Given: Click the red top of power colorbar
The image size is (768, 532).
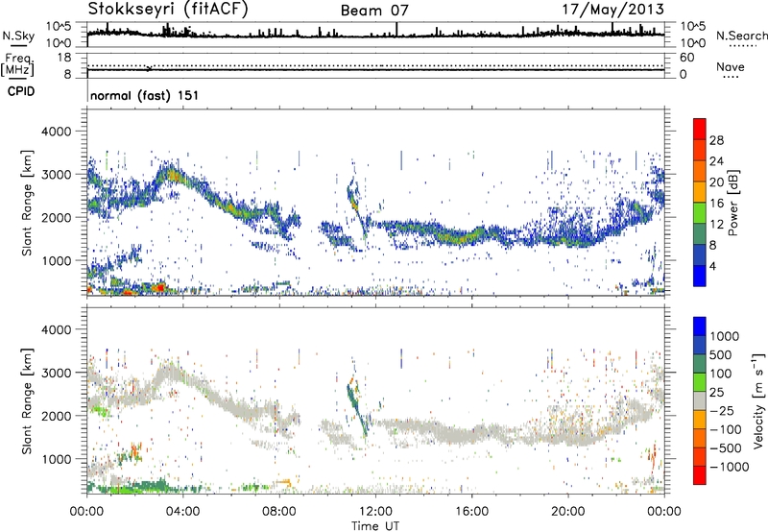Looking at the screenshot, I should 700,130.
